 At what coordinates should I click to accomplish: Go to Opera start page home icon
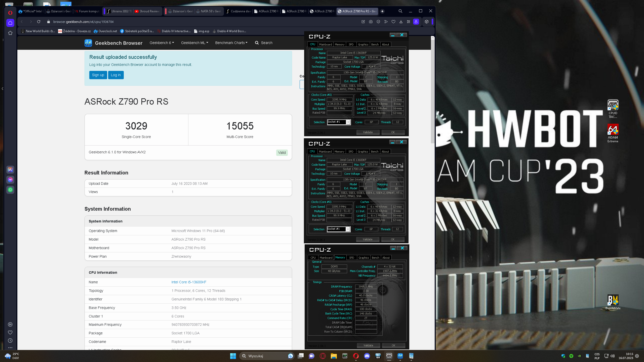10,23
